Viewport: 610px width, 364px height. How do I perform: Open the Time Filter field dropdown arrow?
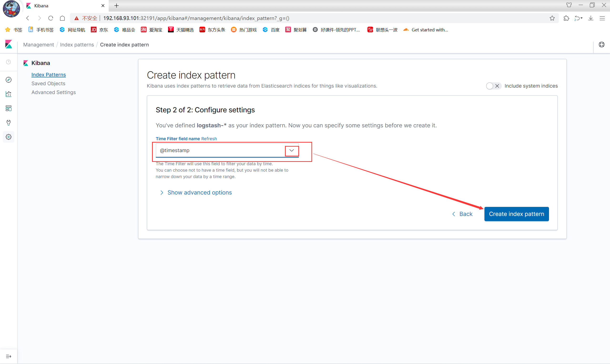coord(291,150)
